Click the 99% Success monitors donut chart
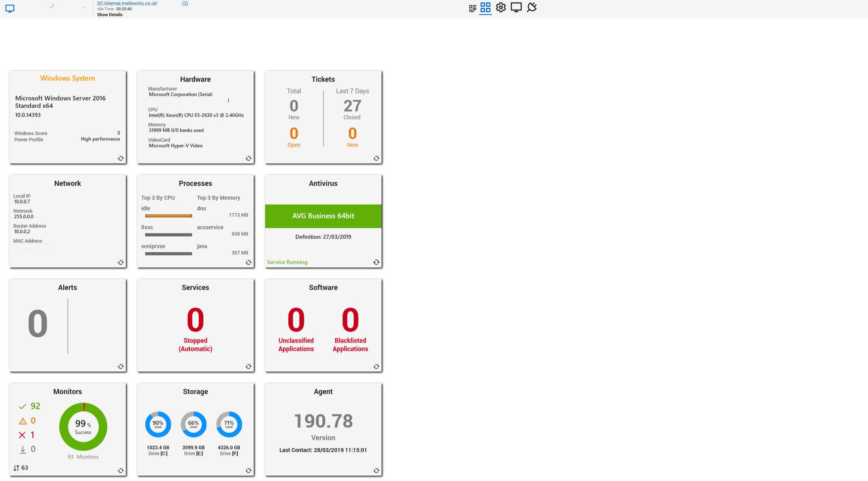 click(83, 427)
